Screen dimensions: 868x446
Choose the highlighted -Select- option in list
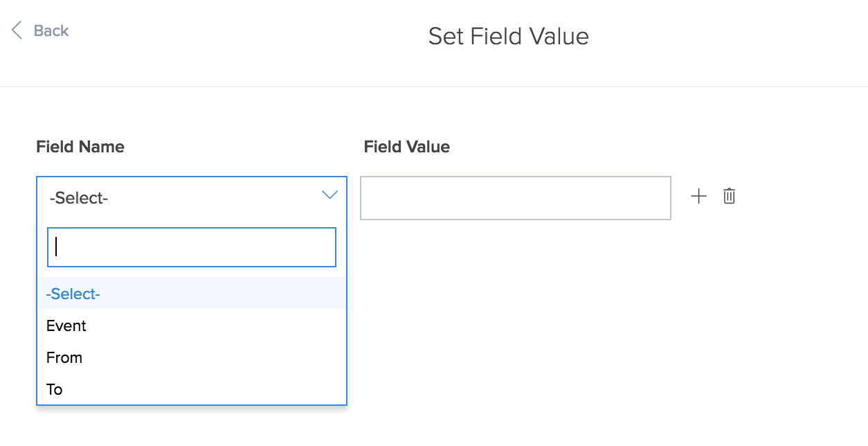point(192,294)
